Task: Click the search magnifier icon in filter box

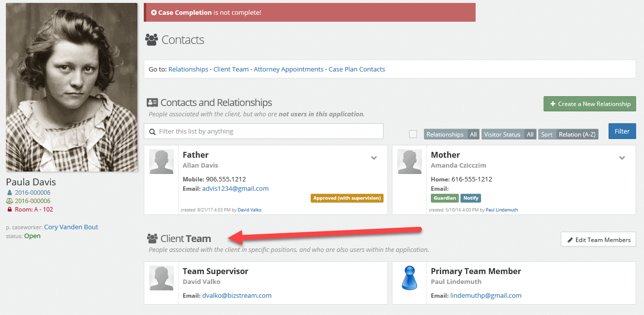Action: coord(152,132)
